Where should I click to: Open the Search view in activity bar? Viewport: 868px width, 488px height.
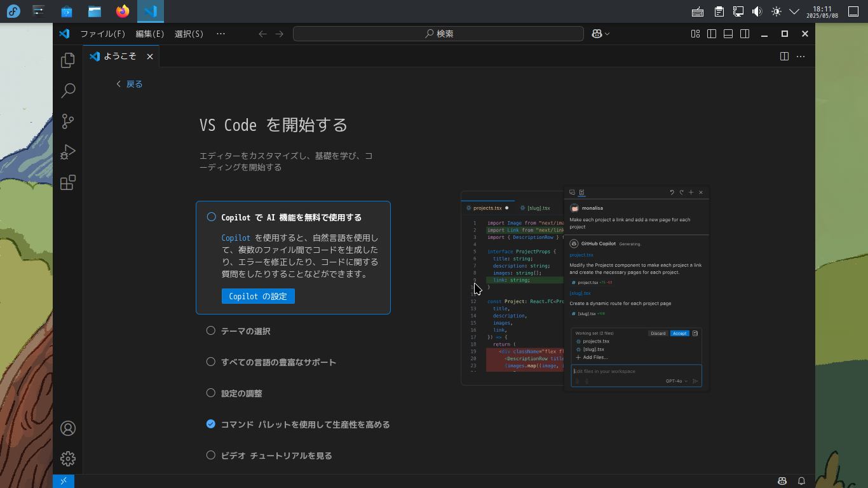tap(68, 91)
